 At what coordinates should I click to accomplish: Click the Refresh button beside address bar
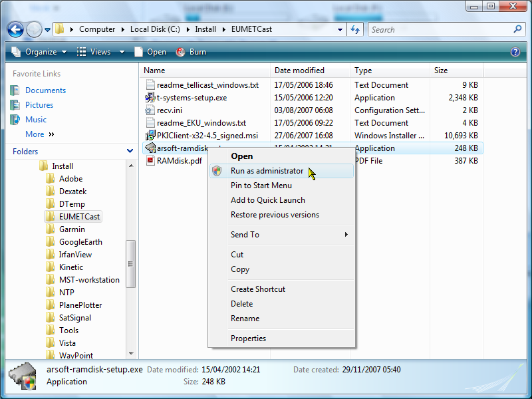click(x=355, y=29)
